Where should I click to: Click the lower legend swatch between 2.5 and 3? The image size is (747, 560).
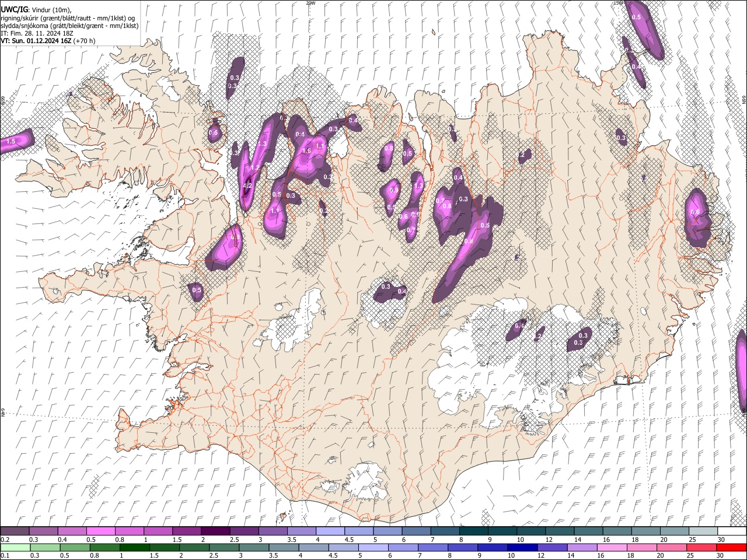pyautogui.click(x=225, y=547)
